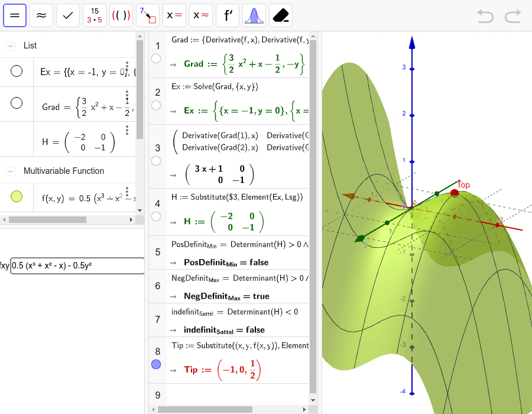
Task: Click the f(x, y) definition in algebra view
Action: tap(88, 199)
